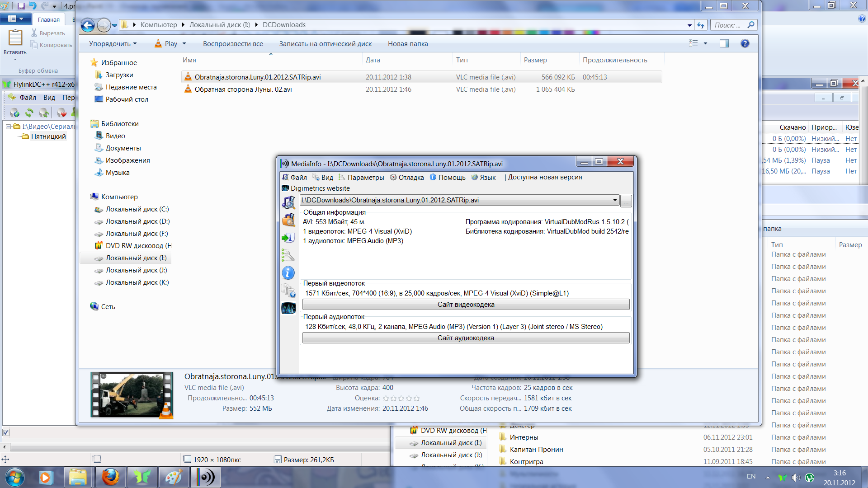Screen dimensions: 868x488
Task: Open the Отладка menu in MediaInfo
Action: point(407,177)
